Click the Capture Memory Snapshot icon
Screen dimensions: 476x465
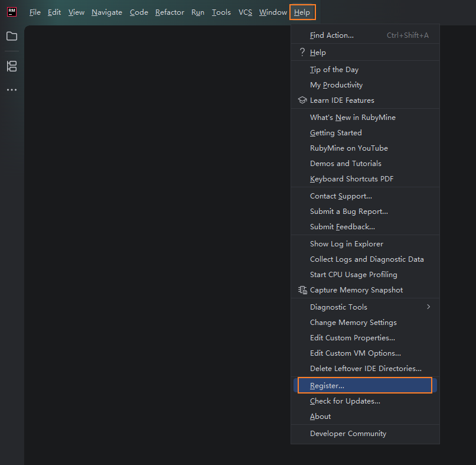coord(302,290)
